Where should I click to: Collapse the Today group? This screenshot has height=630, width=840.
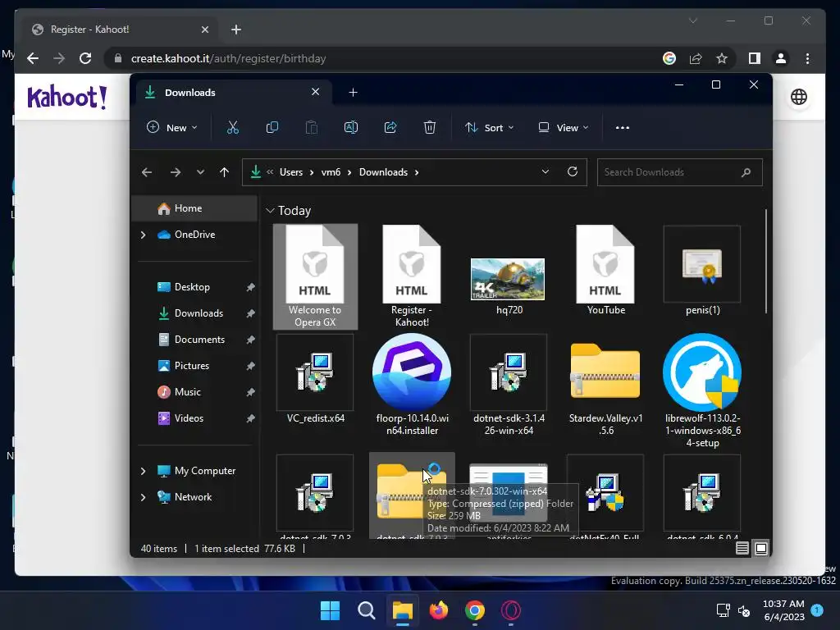270,211
